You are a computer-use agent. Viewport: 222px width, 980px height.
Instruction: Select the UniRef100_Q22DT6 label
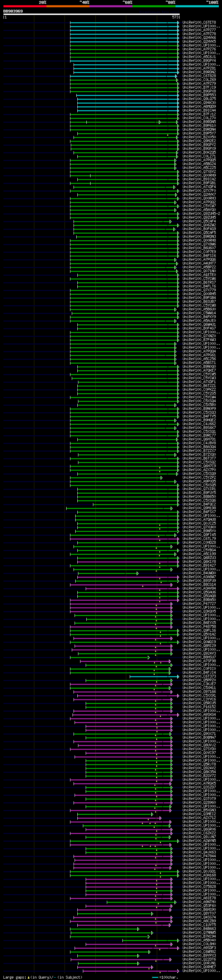point(199,959)
